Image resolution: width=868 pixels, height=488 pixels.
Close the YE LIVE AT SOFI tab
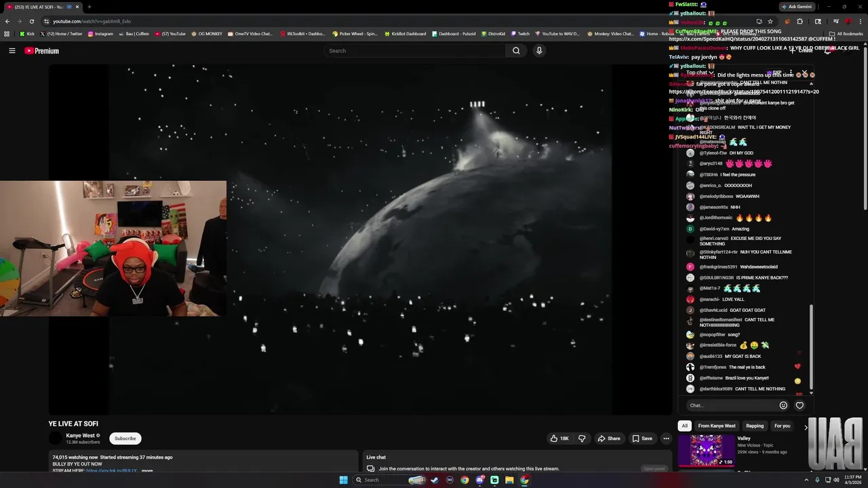click(77, 7)
